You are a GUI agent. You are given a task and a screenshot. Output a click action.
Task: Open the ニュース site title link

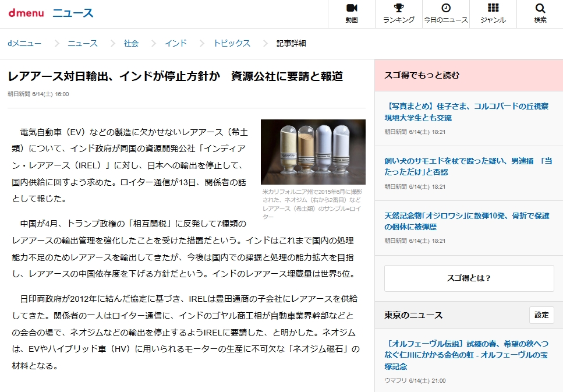73,13
